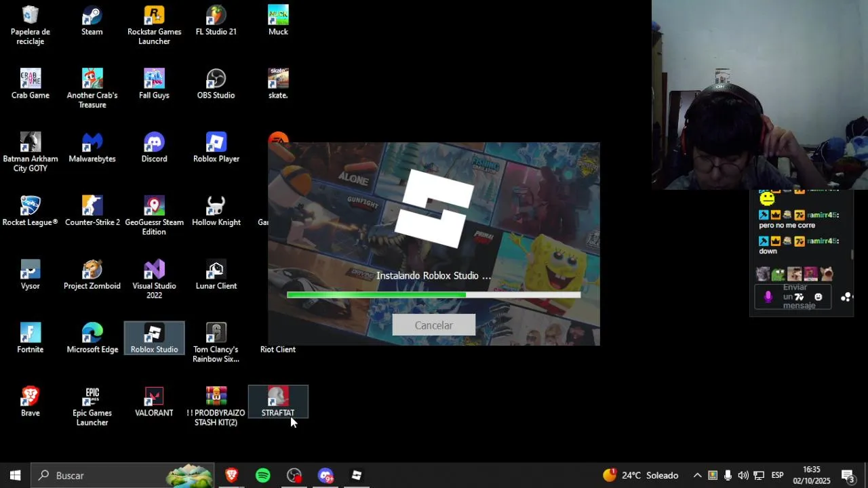Viewport: 868px width, 488px height.
Task: Select the Roblox Player shortcut
Action: [216, 148]
